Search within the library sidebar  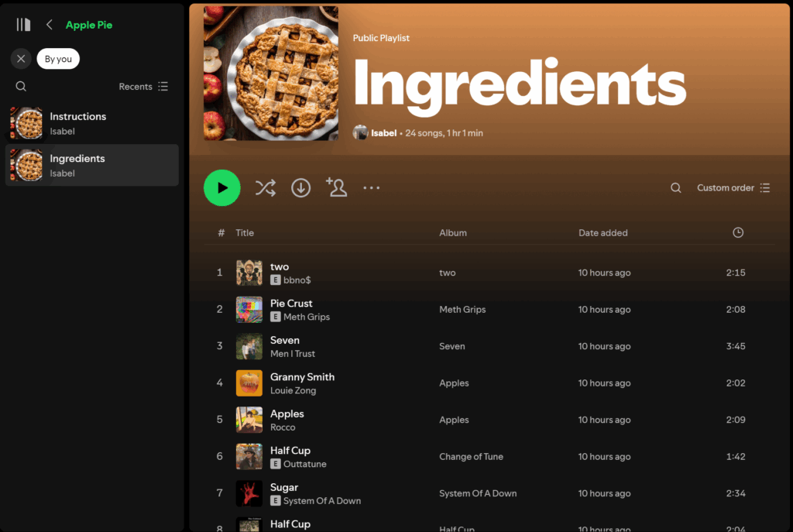(21, 87)
